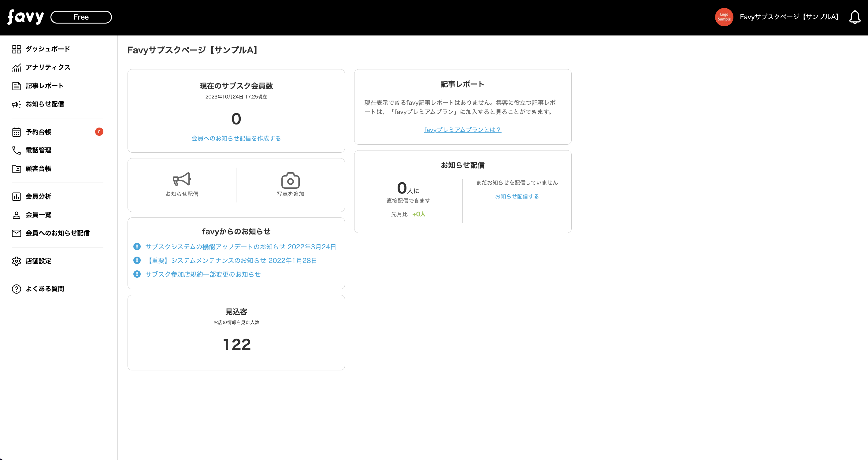Click the ダッシュボード grid icon

click(16, 49)
